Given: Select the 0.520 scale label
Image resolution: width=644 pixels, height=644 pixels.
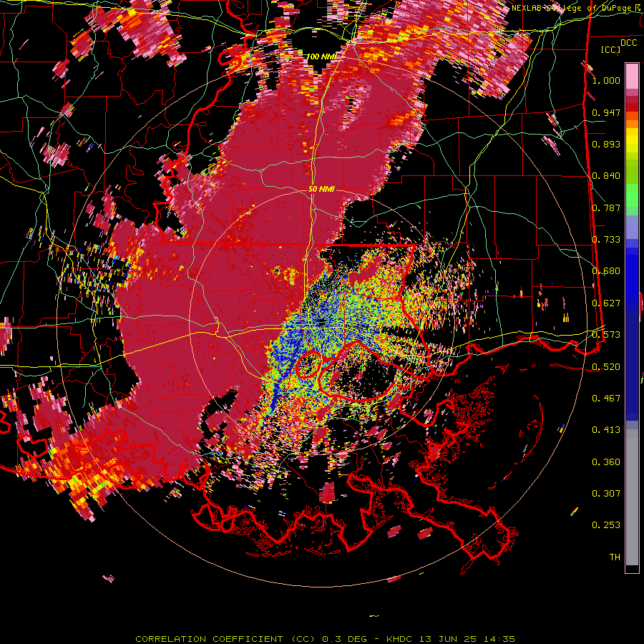Looking at the screenshot, I should click(x=606, y=367).
